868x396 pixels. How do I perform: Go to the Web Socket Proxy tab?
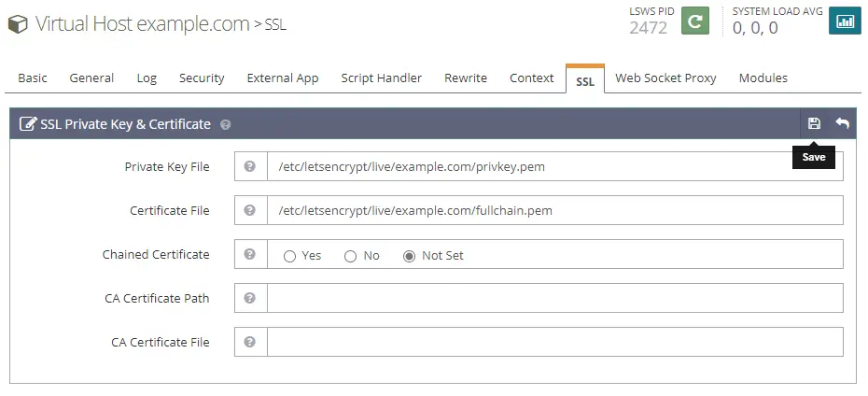pos(665,78)
